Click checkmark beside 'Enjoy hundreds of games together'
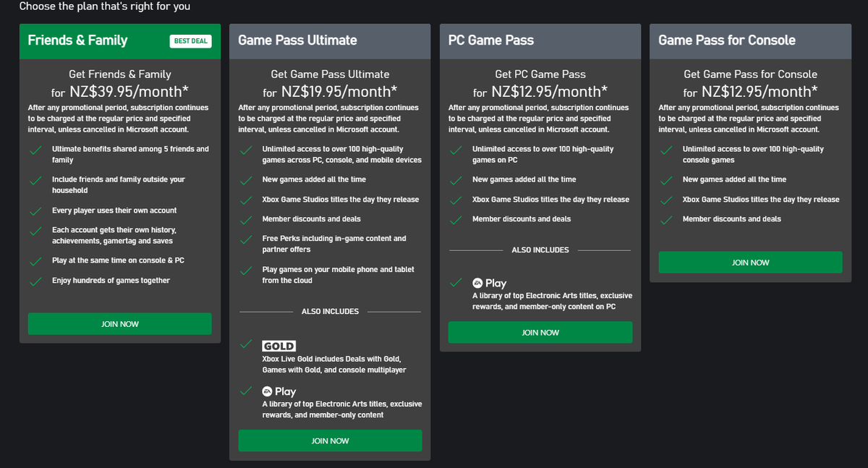The width and height of the screenshot is (868, 468). [x=35, y=281]
